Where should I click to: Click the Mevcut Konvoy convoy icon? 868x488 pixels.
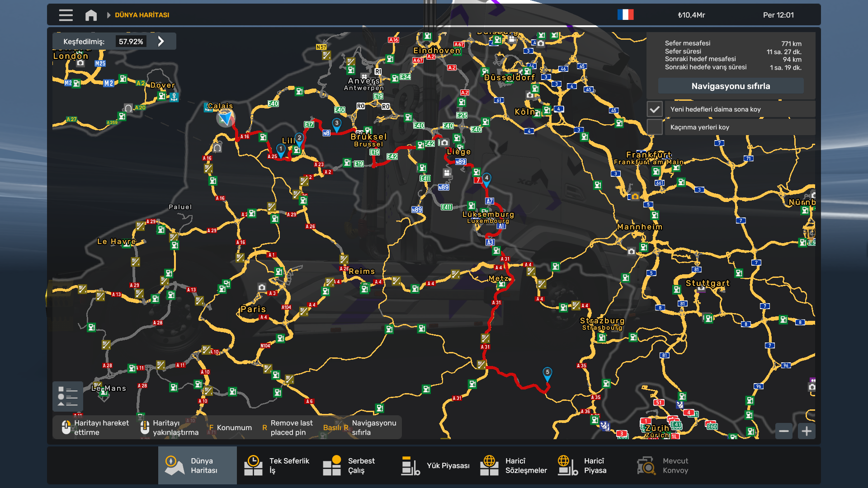[x=646, y=465]
